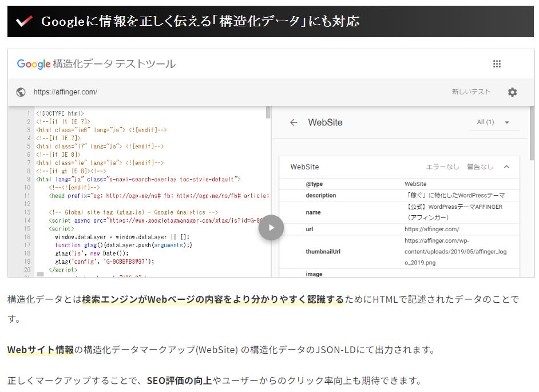Click the 構造化データ テストツール title

pyautogui.click(x=114, y=64)
